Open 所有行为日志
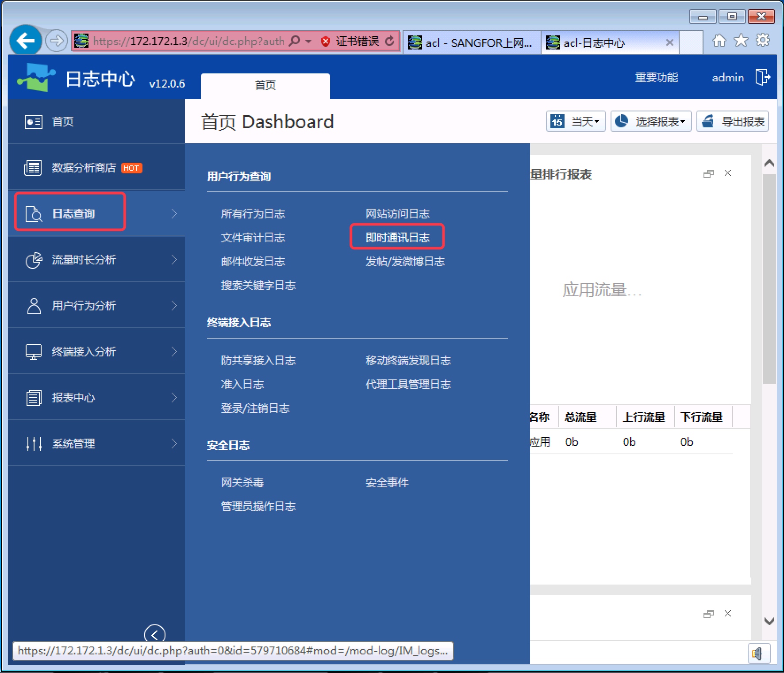Viewport: 784px width, 673px height. pyautogui.click(x=253, y=214)
